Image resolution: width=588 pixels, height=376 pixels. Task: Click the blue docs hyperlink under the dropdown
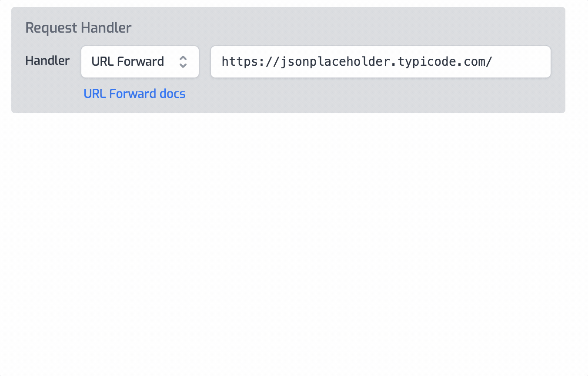[134, 94]
